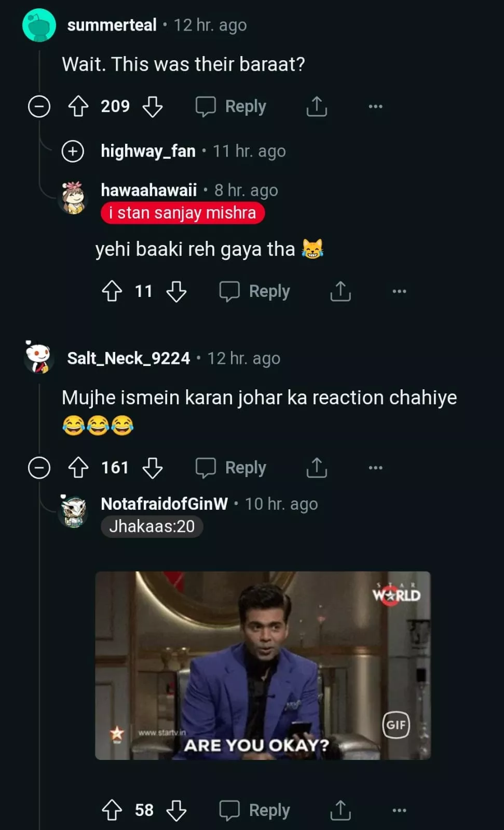The width and height of the screenshot is (504, 830).
Task: Collapse Salt_Neck_9224's comment thread
Action: [x=39, y=468]
